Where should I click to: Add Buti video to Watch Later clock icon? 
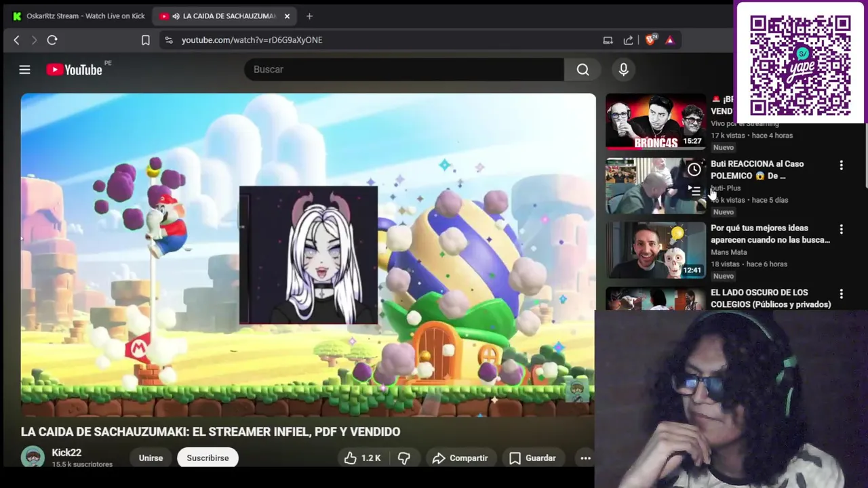coord(694,169)
